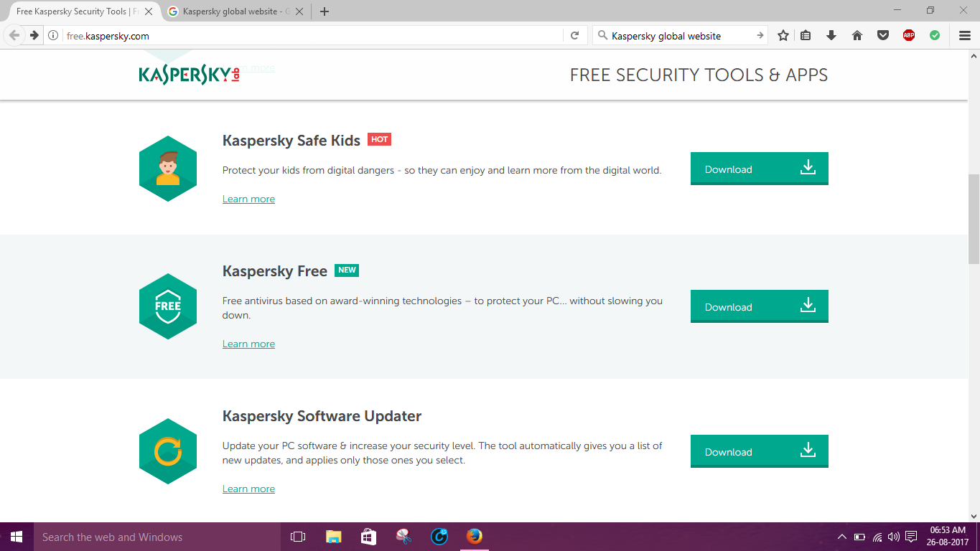Click the page scrollbar up arrow
The width and height of the screenshot is (980, 551).
pos(974,56)
